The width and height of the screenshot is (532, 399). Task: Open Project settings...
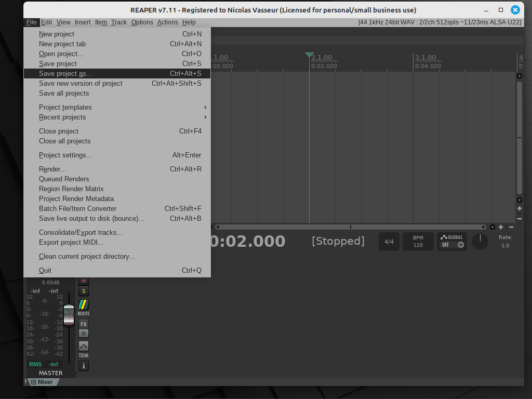tap(117, 155)
